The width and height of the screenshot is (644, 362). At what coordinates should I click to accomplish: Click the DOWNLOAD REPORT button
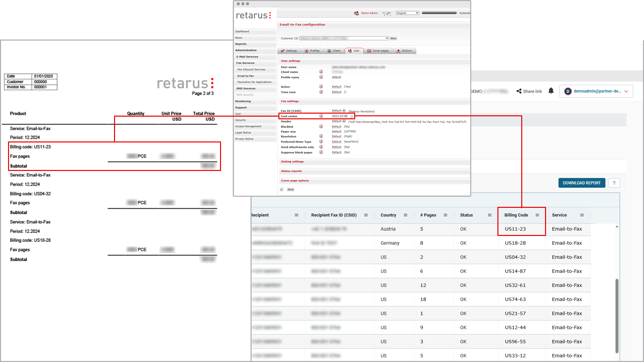582,183
